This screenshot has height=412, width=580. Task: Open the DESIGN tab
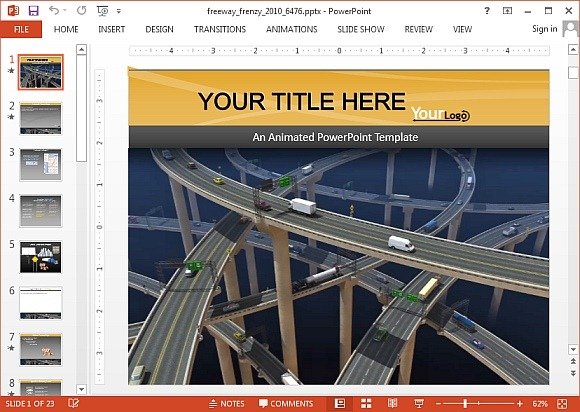[x=159, y=29]
